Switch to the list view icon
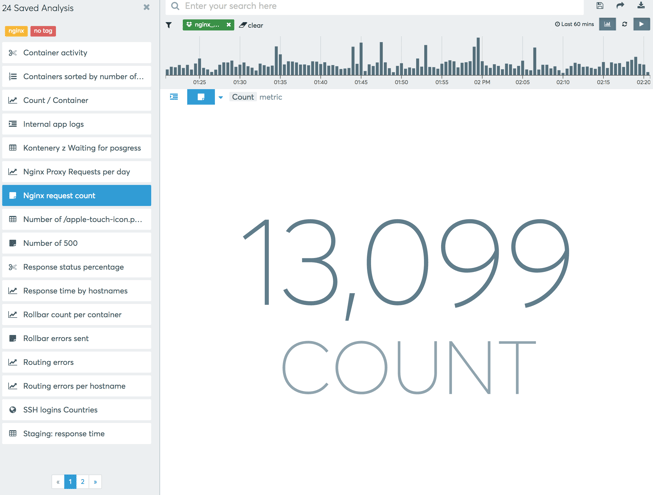This screenshot has width=653, height=495. click(174, 97)
